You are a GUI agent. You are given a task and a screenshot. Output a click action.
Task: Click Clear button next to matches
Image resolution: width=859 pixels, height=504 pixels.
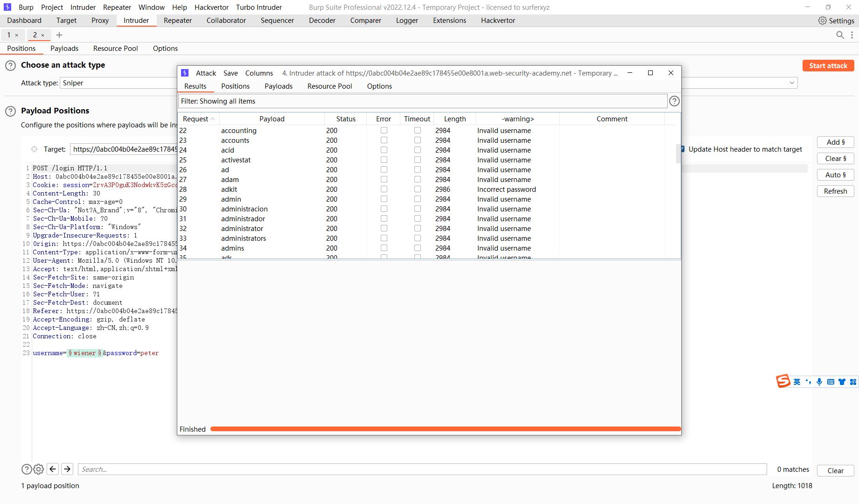pyautogui.click(x=835, y=470)
